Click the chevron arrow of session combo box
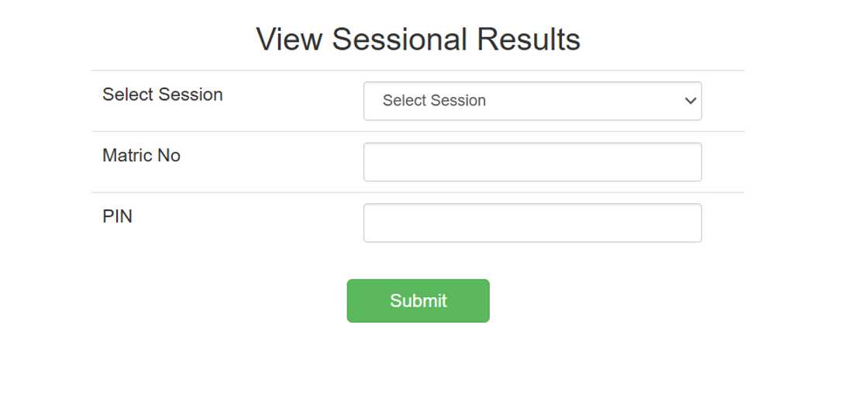This screenshot has height=398, width=868. pyautogui.click(x=691, y=101)
